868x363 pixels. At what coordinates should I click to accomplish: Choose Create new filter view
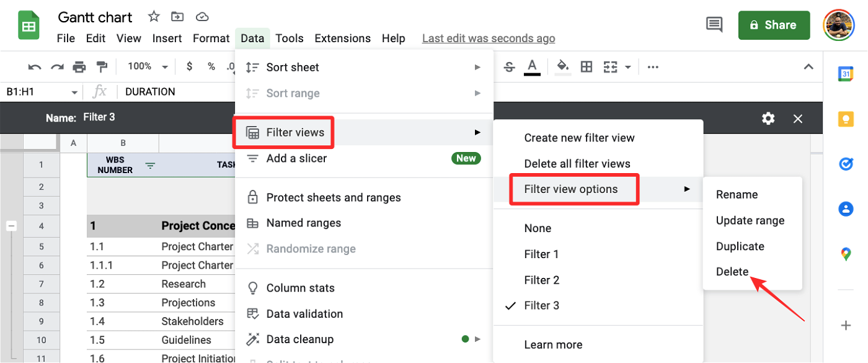click(x=598, y=138)
